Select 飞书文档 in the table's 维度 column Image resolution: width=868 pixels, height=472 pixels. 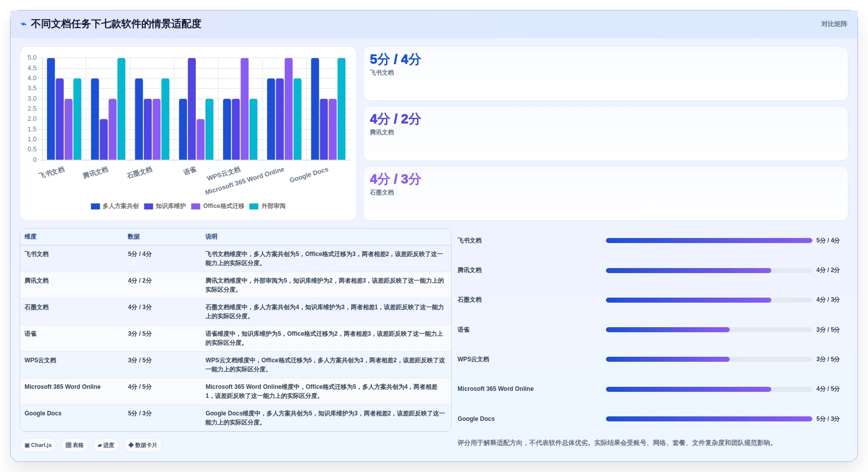[x=37, y=254]
